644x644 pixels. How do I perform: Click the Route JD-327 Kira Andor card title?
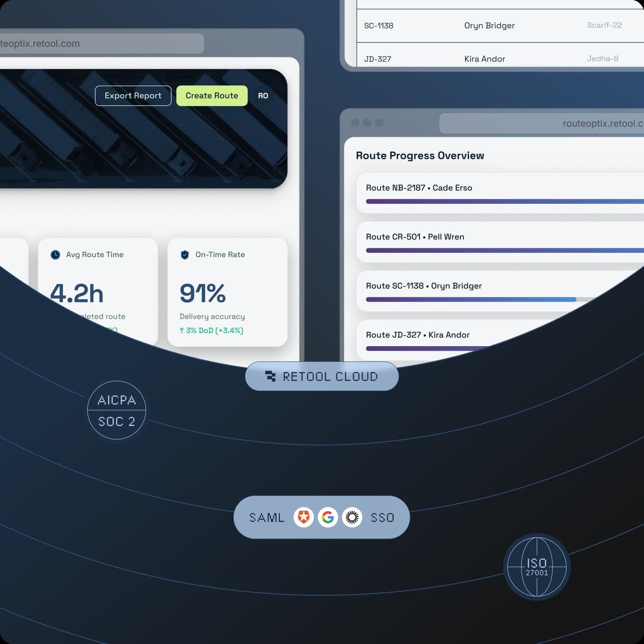tap(418, 335)
